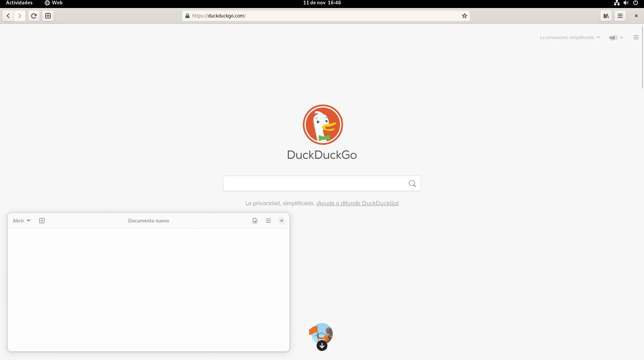Image resolution: width=644 pixels, height=360 pixels.
Task: Open Actividades overview
Action: pyautogui.click(x=19, y=3)
